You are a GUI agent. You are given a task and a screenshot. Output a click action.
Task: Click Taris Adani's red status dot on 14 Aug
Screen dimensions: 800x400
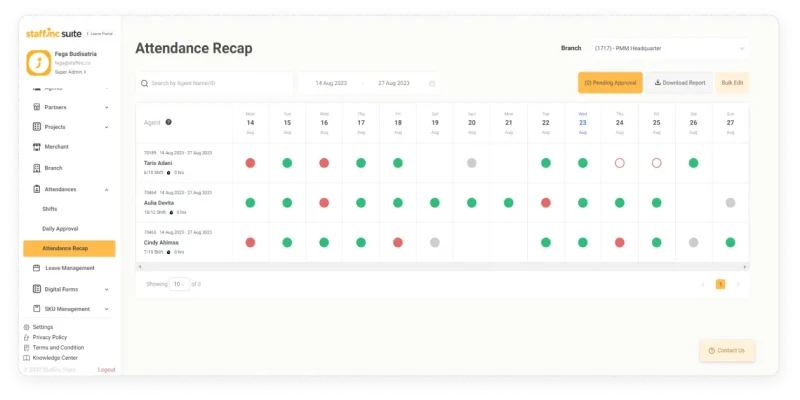click(x=250, y=163)
